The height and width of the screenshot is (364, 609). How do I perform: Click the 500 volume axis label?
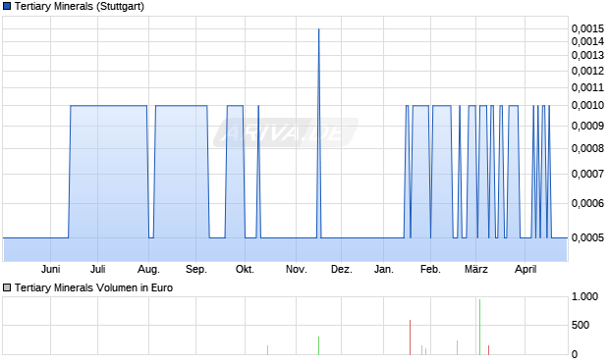pyautogui.click(x=581, y=325)
